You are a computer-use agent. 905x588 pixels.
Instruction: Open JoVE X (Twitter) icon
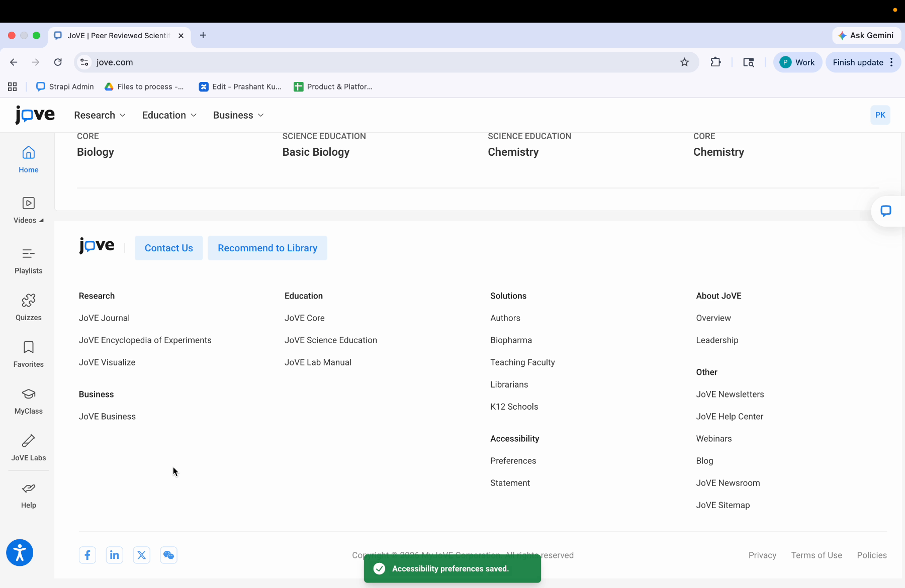[142, 555]
